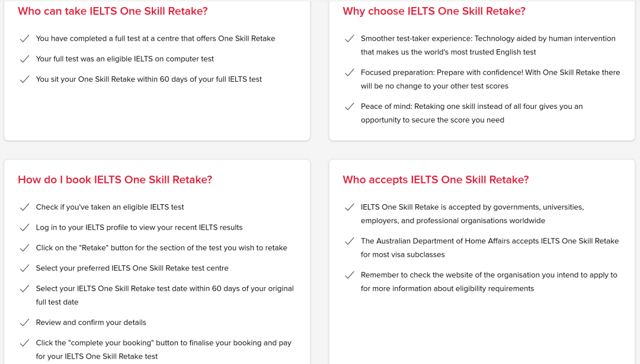Click checkmark beside 'Remember to check the website'

[x=350, y=275]
